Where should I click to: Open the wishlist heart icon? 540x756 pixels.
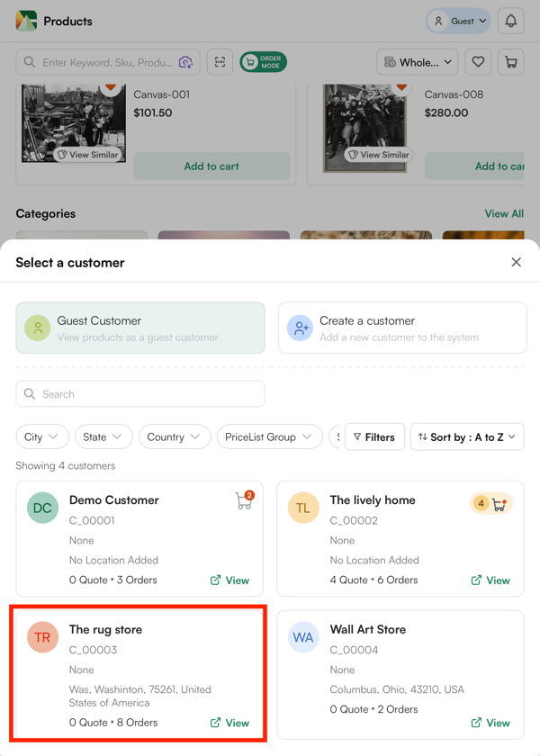coord(478,62)
